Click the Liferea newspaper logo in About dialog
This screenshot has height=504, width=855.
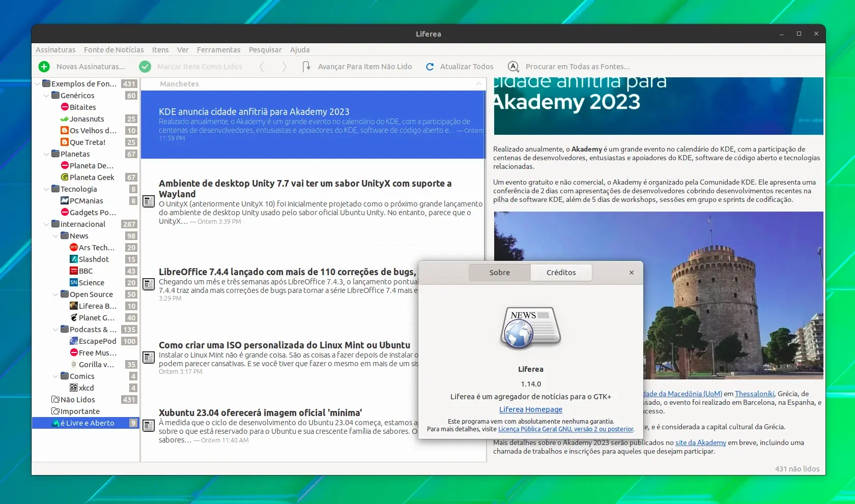(x=530, y=328)
